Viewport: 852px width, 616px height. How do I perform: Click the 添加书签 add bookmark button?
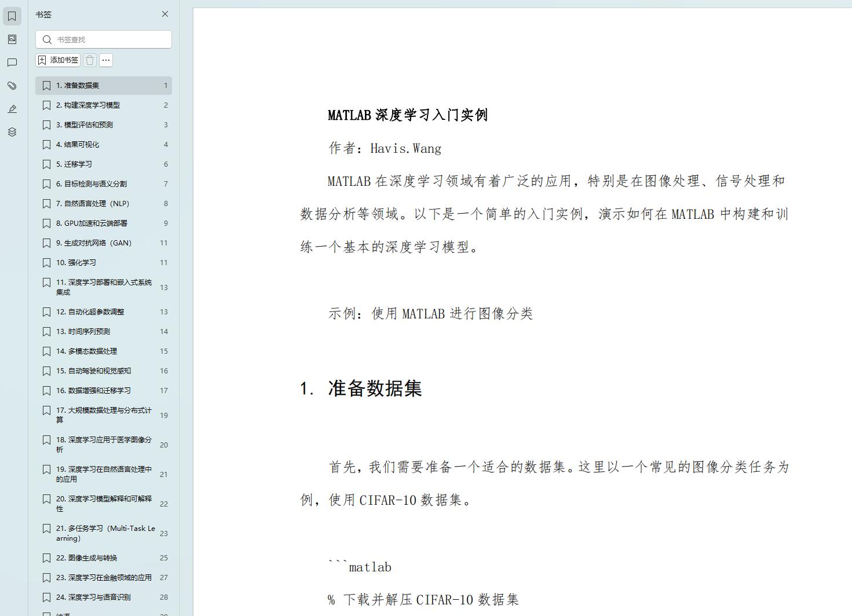57,60
